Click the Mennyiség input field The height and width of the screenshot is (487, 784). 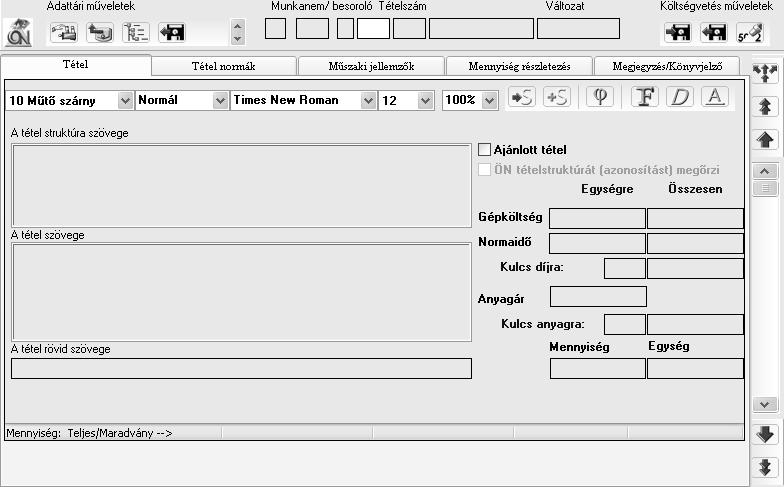point(598,368)
